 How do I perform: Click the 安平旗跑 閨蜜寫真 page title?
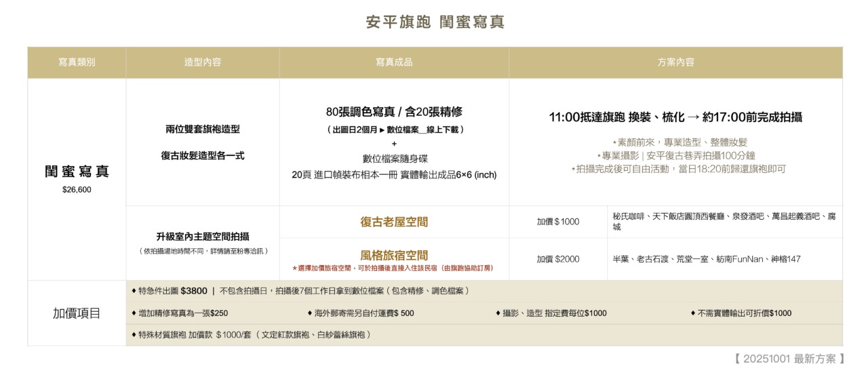434,22
